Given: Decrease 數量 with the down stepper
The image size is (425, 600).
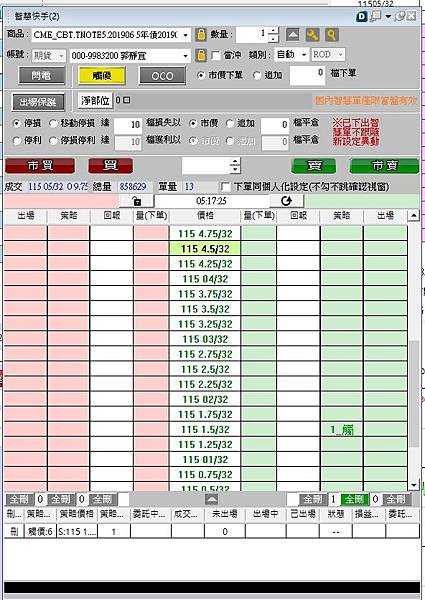Looking at the screenshot, I should 273,39.
